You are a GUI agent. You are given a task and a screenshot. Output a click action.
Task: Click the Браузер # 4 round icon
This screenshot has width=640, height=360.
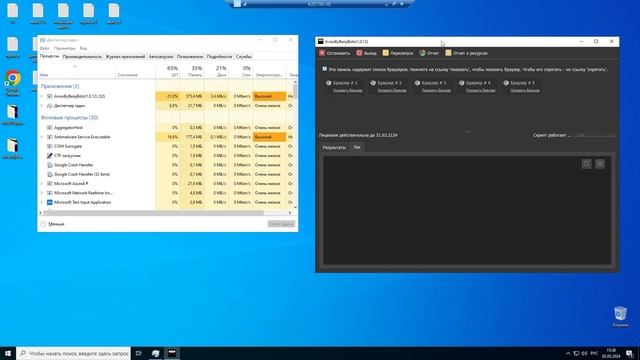(x=462, y=83)
